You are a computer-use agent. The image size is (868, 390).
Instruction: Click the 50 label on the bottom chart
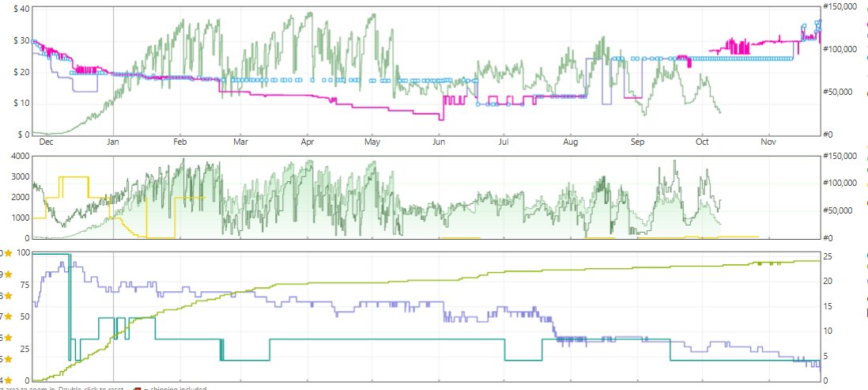(x=25, y=317)
